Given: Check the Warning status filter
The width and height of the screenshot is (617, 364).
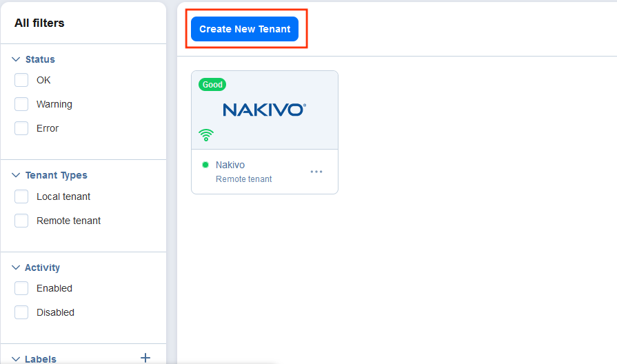Looking at the screenshot, I should click(21, 104).
